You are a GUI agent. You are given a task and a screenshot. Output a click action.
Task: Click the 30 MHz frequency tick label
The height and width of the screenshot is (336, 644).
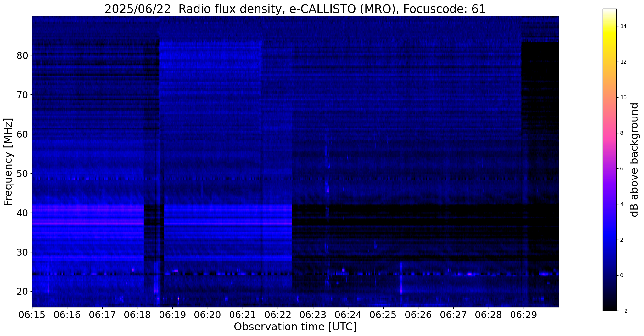click(22, 252)
